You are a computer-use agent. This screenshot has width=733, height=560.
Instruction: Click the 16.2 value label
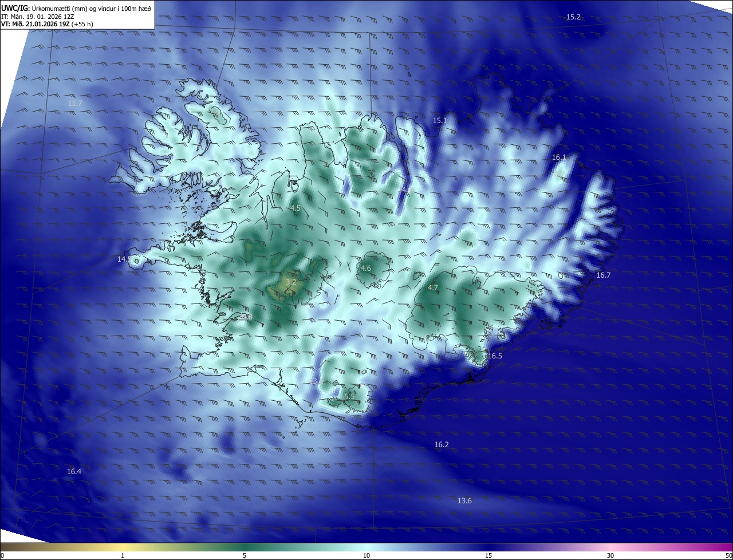[442, 445]
